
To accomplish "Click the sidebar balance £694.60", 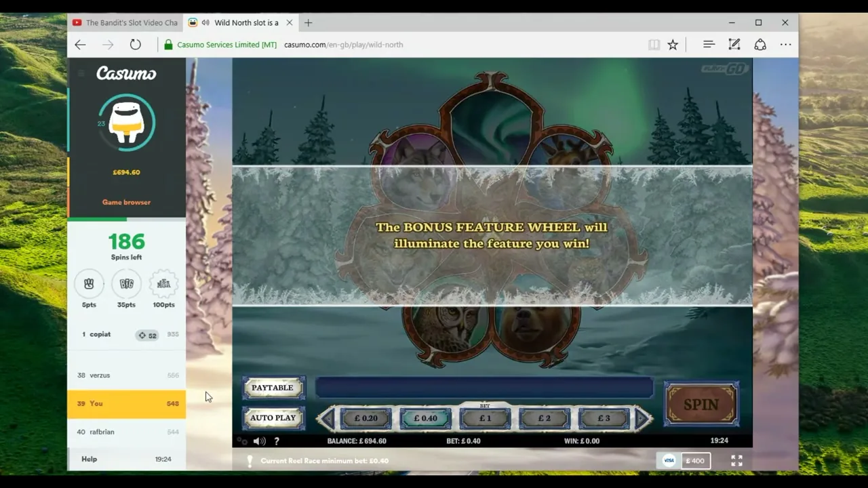I will coord(127,172).
